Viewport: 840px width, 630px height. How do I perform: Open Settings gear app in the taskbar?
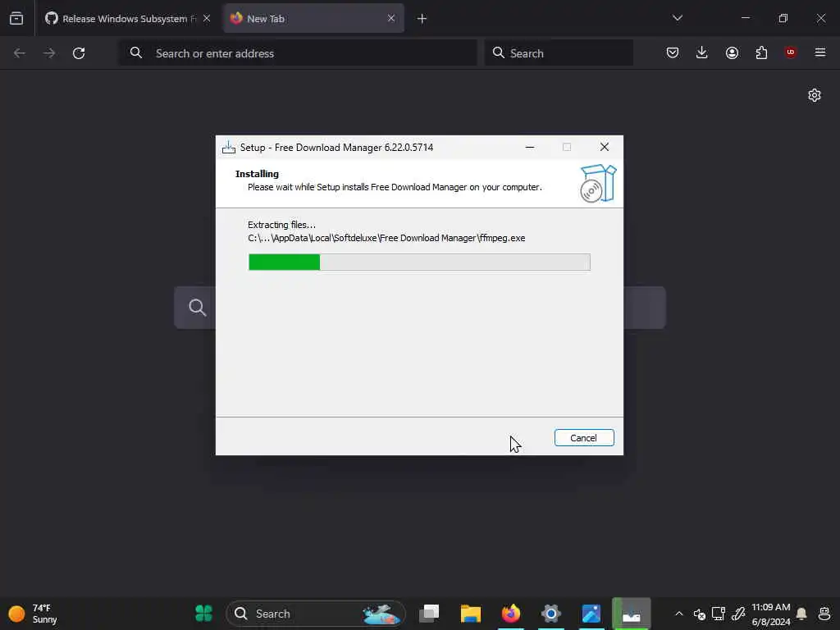(550, 614)
